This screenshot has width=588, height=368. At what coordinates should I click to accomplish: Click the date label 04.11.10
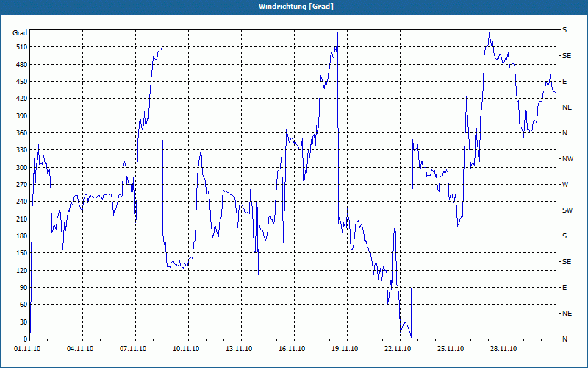pyautogui.click(x=80, y=349)
